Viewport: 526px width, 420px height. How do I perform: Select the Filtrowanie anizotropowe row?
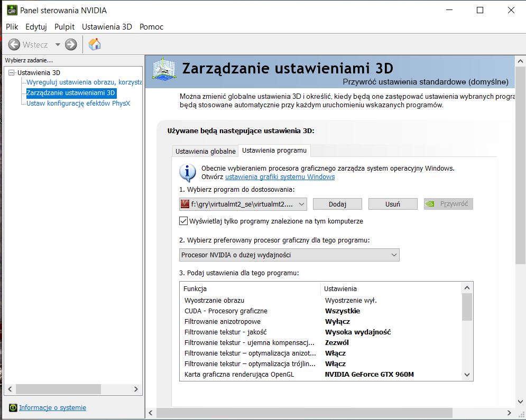click(321, 321)
